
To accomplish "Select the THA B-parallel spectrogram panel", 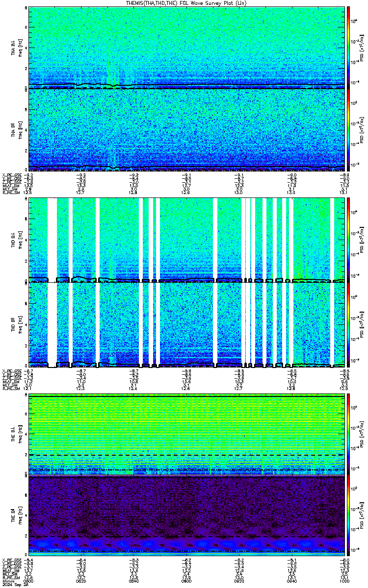I will point(185,130).
